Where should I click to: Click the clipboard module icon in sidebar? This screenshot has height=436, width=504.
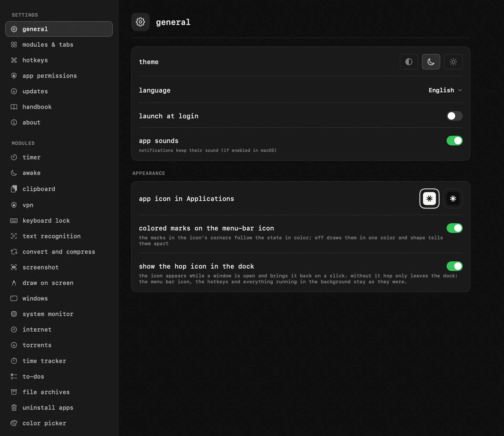[14, 189]
